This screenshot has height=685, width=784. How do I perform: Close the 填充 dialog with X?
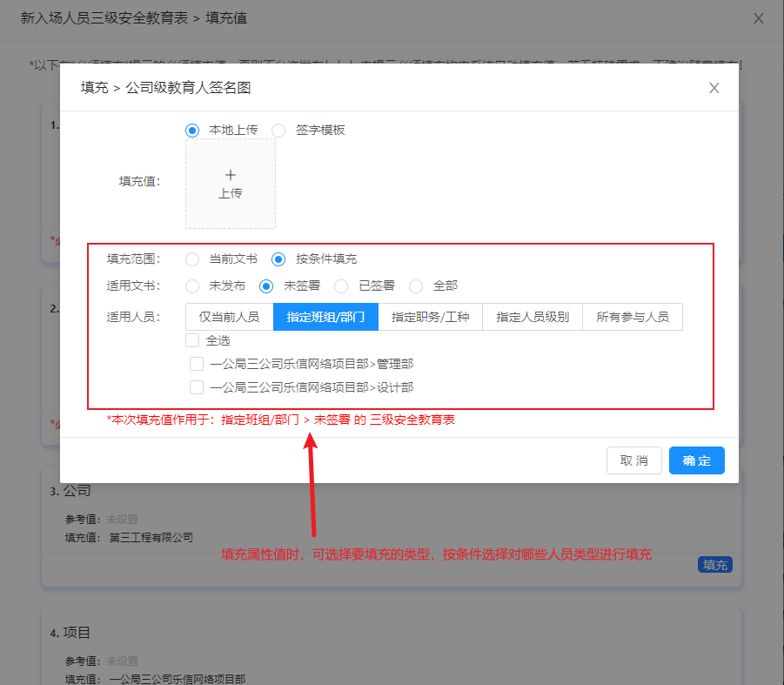pos(714,88)
